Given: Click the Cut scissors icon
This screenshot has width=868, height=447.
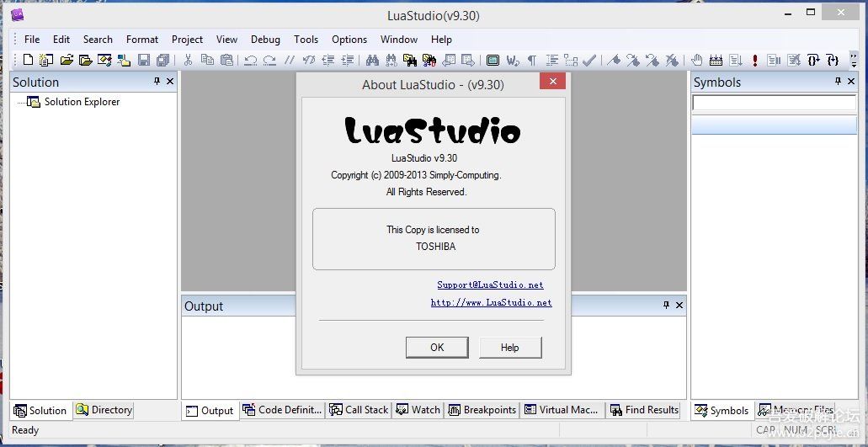Looking at the screenshot, I should (189, 60).
